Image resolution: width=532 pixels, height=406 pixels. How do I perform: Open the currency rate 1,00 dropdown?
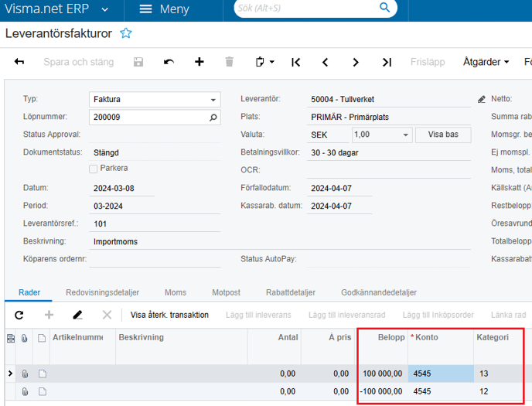coord(405,135)
